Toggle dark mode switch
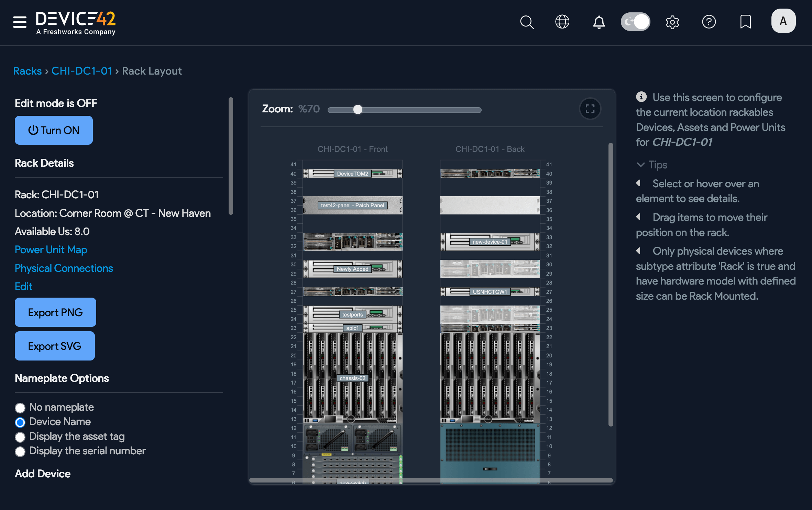This screenshot has width=812, height=510. pos(635,21)
